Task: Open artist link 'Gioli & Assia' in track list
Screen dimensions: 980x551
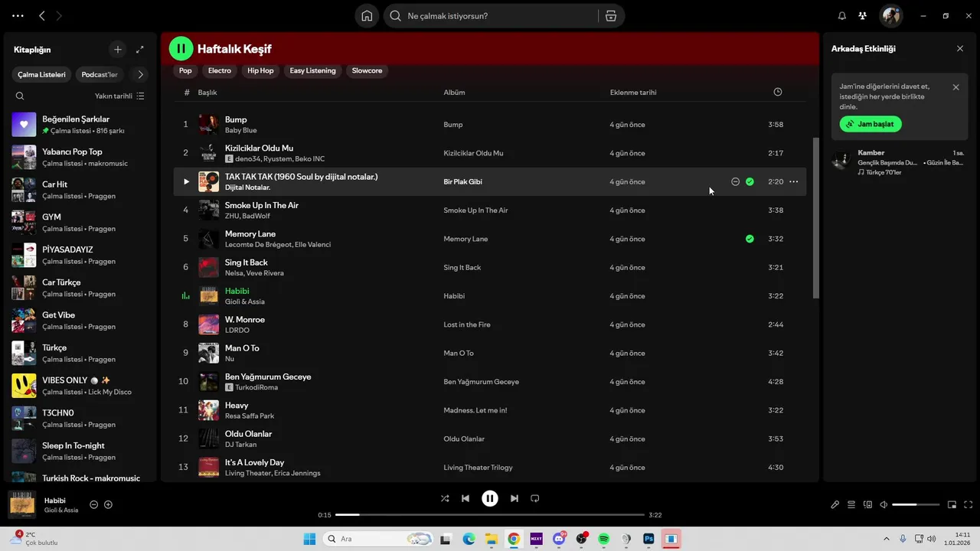Action: (x=245, y=302)
